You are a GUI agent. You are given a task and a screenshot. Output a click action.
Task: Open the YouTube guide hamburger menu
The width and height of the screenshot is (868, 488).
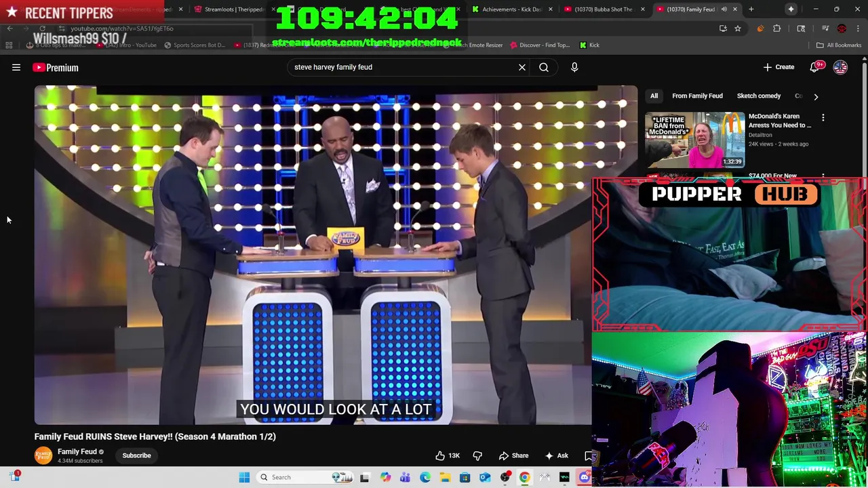[16, 67]
